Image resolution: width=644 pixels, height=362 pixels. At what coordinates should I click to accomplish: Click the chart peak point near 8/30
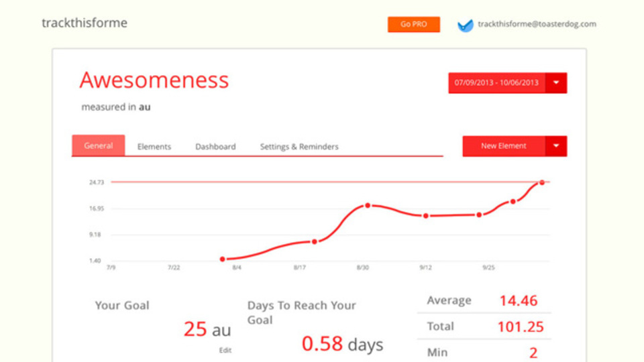point(368,205)
